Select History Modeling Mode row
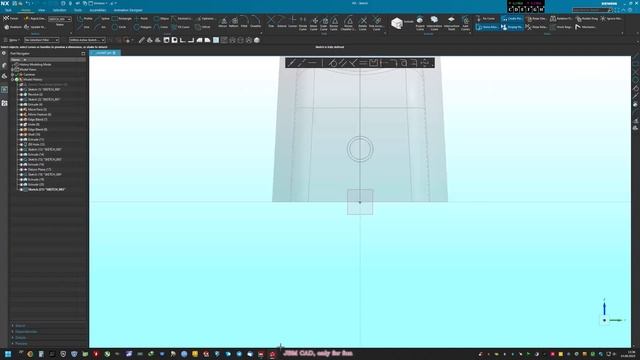Image resolution: width=640 pixels, height=360 pixels. (36, 64)
